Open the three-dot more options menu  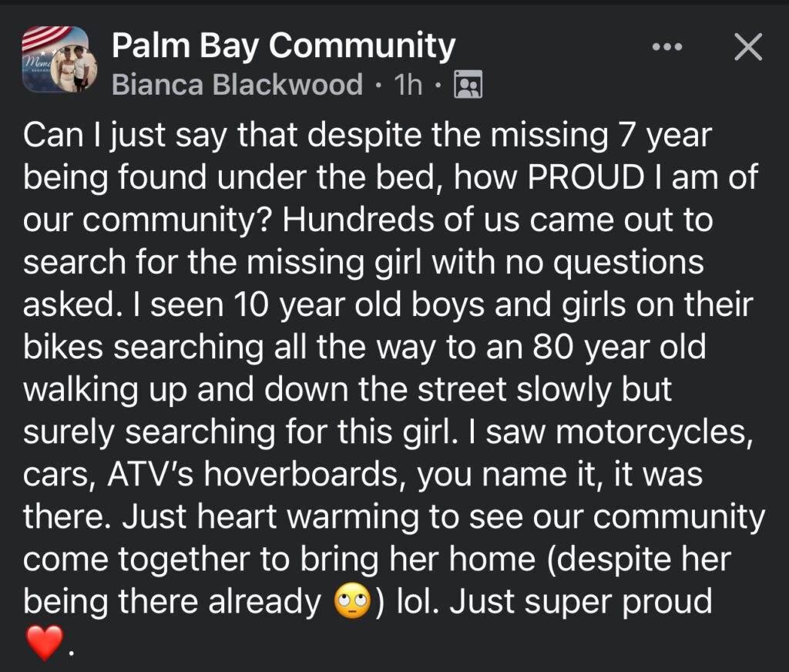[666, 48]
